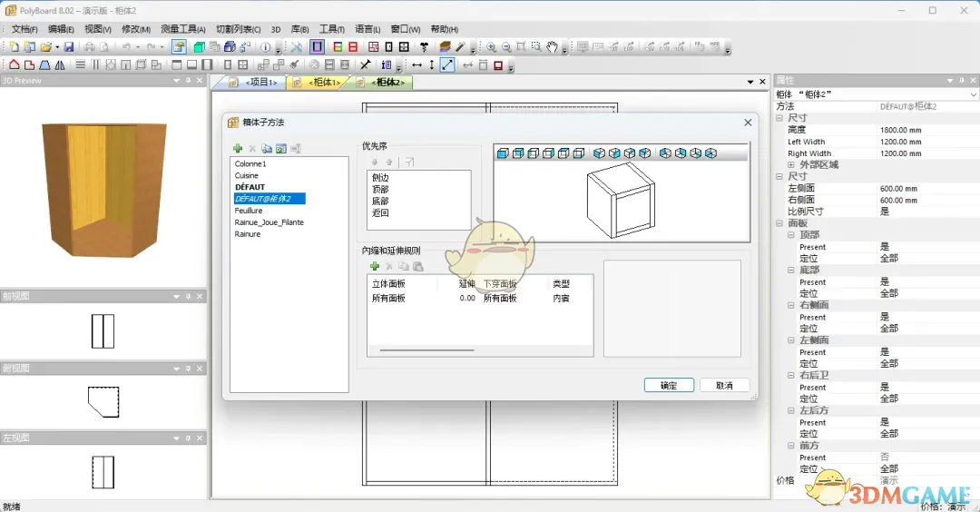Click the 3D cabinet preview image
Viewport: 980px width, 512px height.
click(x=104, y=190)
